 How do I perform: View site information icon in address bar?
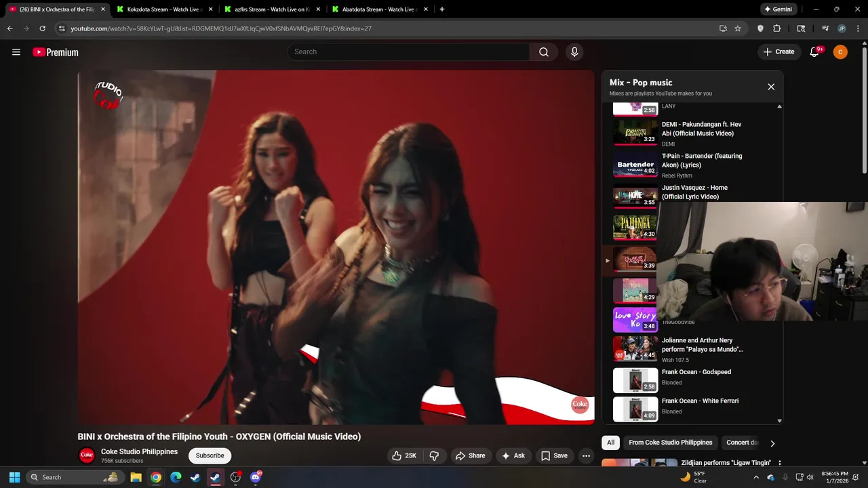click(x=62, y=28)
